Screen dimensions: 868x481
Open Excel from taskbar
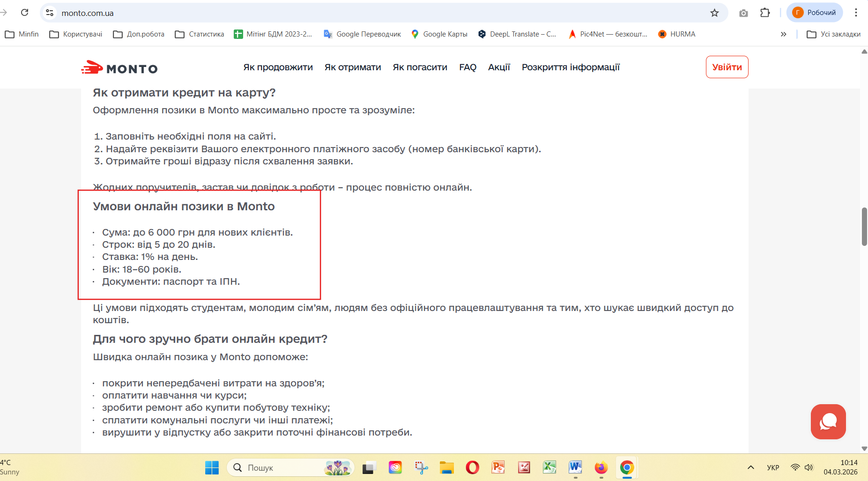coord(549,467)
